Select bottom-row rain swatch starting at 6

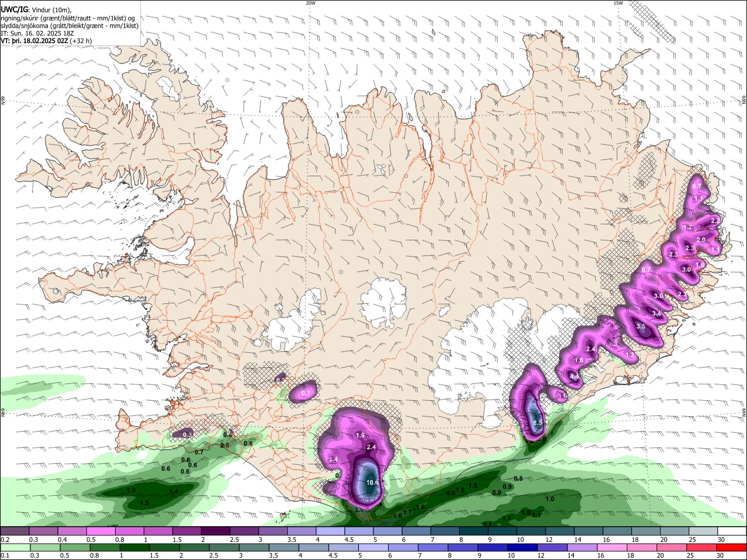404,548
